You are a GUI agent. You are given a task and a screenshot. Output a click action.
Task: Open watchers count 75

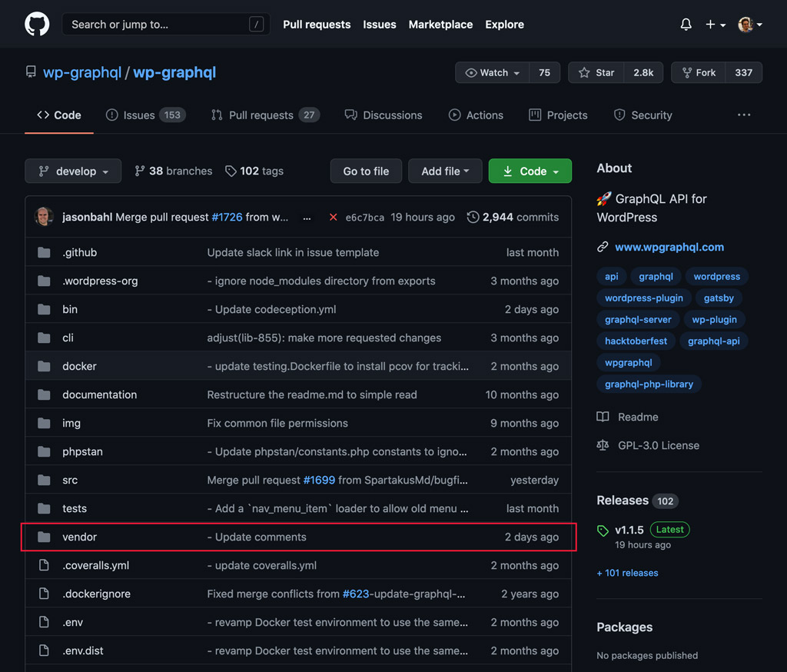point(545,72)
